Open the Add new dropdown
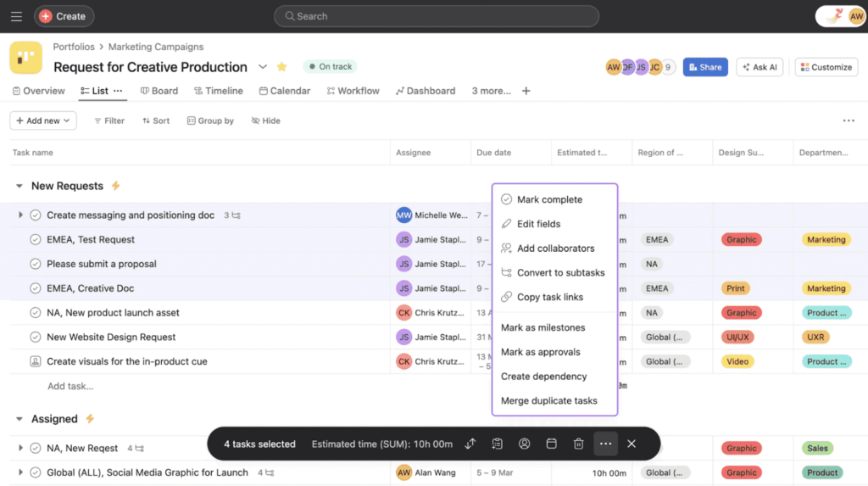868x486 pixels. pos(43,120)
